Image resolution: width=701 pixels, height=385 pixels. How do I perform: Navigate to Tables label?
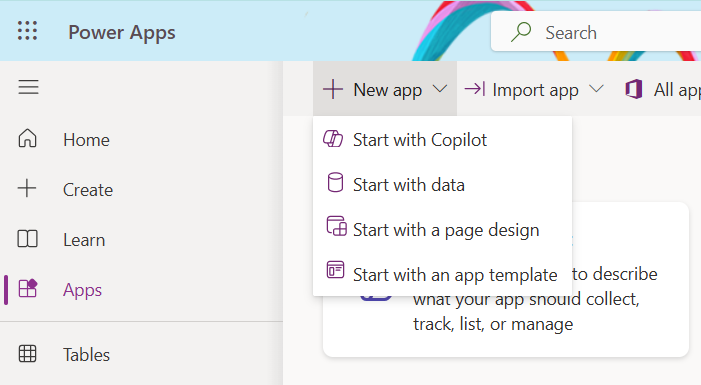click(86, 355)
